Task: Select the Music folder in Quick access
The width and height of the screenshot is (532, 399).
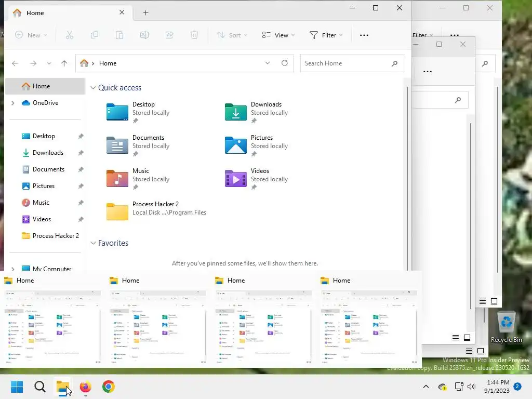Action: (138, 179)
